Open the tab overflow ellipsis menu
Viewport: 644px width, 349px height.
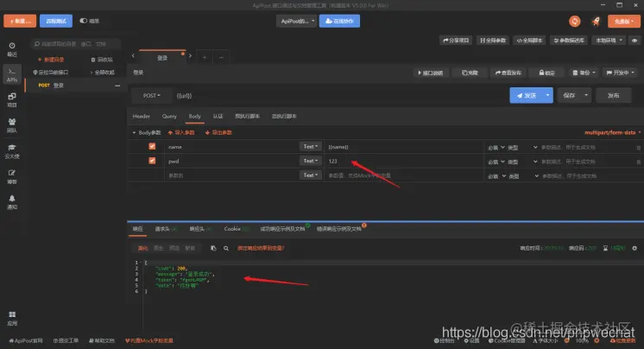click(221, 57)
